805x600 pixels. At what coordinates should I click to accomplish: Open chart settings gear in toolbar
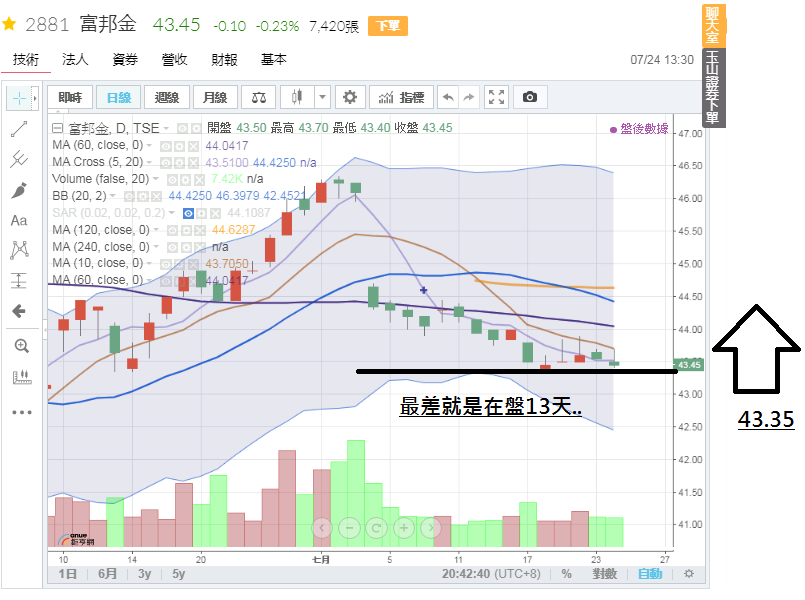click(x=350, y=97)
